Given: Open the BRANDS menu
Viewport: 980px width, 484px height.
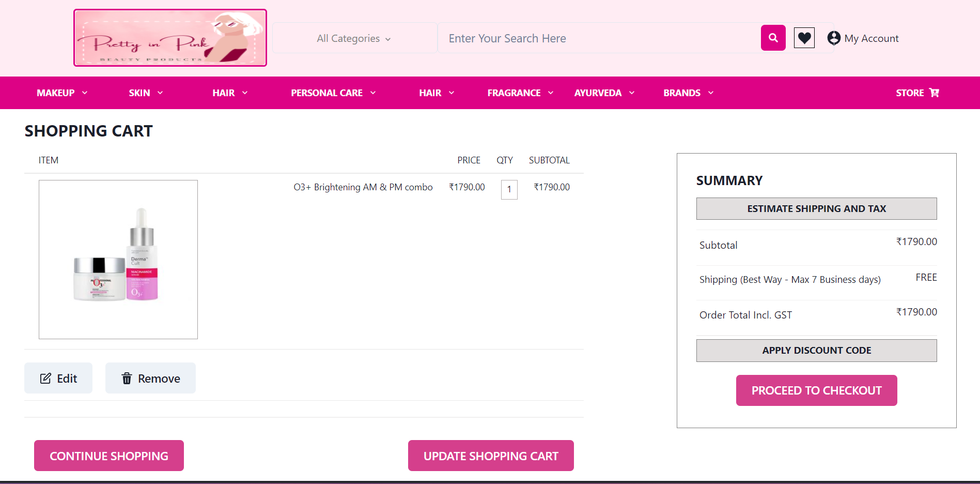Looking at the screenshot, I should coord(682,93).
